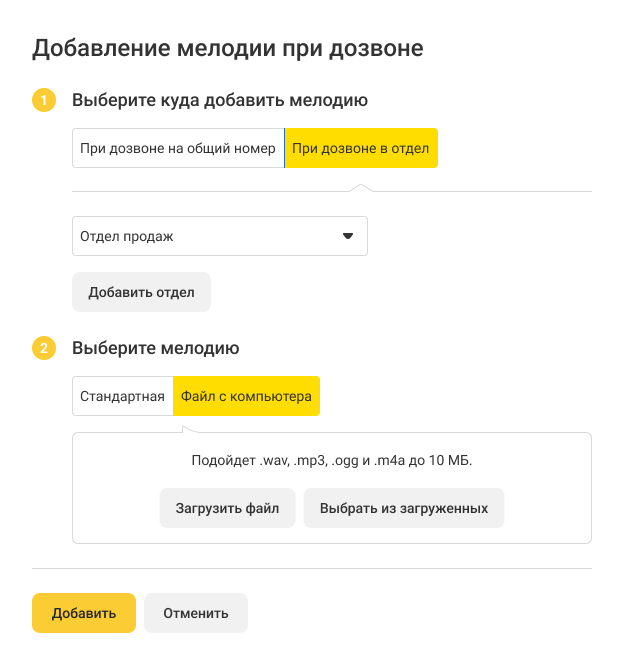624x665 pixels.
Task: Click the step 2 number badge
Action: coord(43,349)
